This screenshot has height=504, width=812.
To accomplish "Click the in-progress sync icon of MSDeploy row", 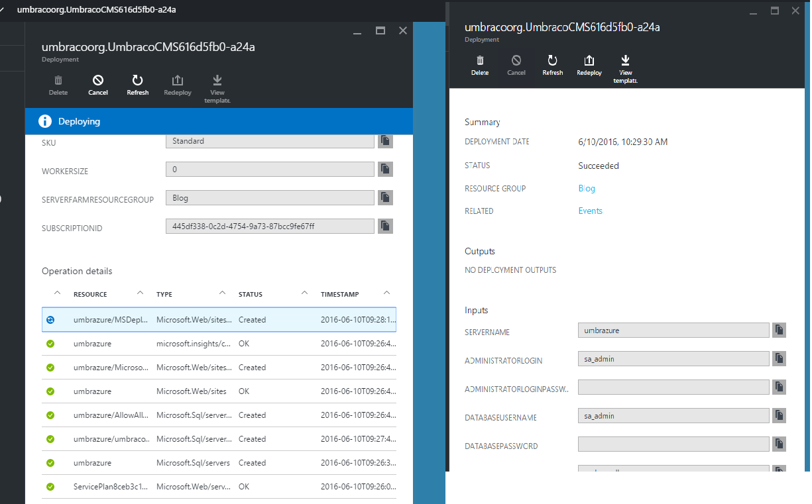I will click(x=50, y=320).
